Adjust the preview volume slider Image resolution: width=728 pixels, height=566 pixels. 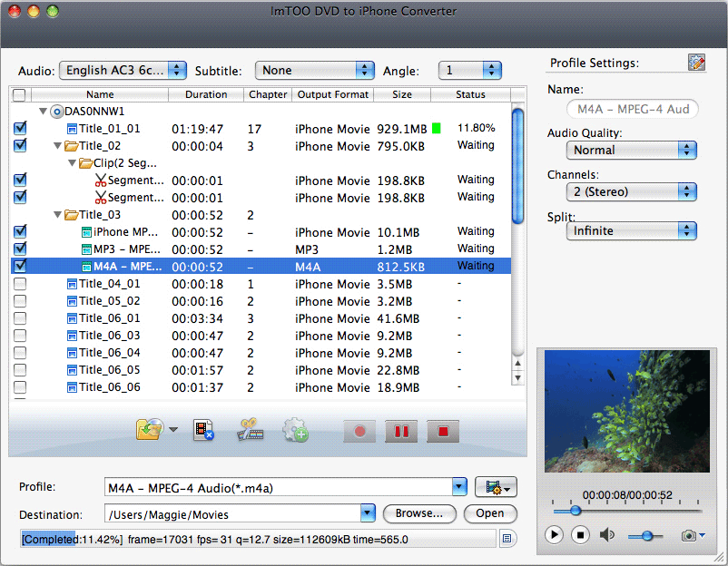[x=645, y=536]
